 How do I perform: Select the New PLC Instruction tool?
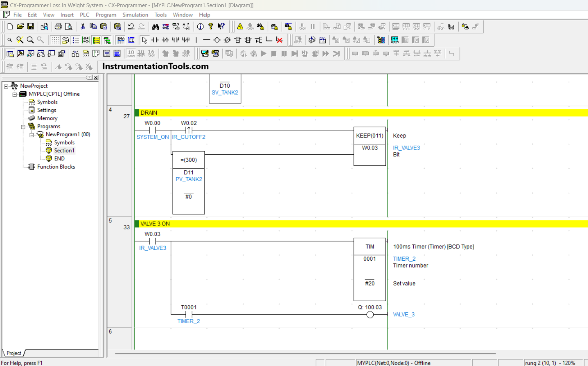[238, 40]
